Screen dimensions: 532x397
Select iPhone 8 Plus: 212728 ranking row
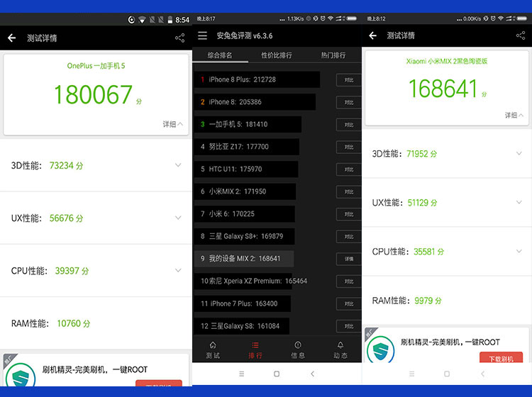[257, 79]
